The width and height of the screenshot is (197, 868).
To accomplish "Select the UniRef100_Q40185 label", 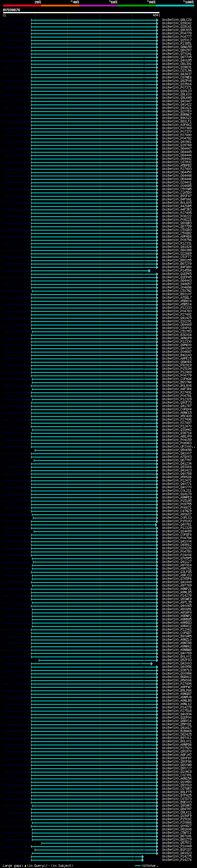I will pos(177,60).
